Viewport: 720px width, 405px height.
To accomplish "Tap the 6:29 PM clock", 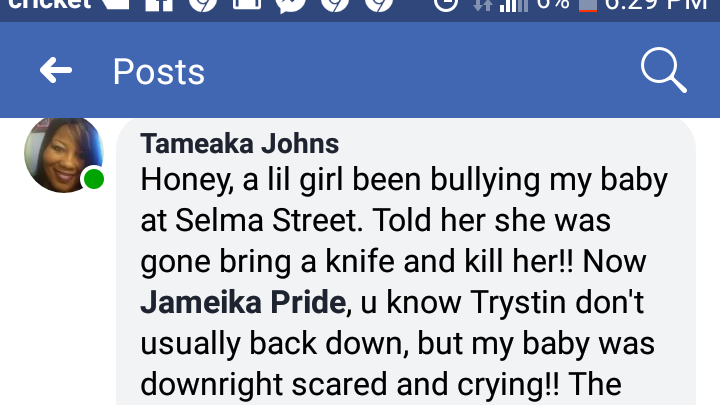I will click(656, 5).
